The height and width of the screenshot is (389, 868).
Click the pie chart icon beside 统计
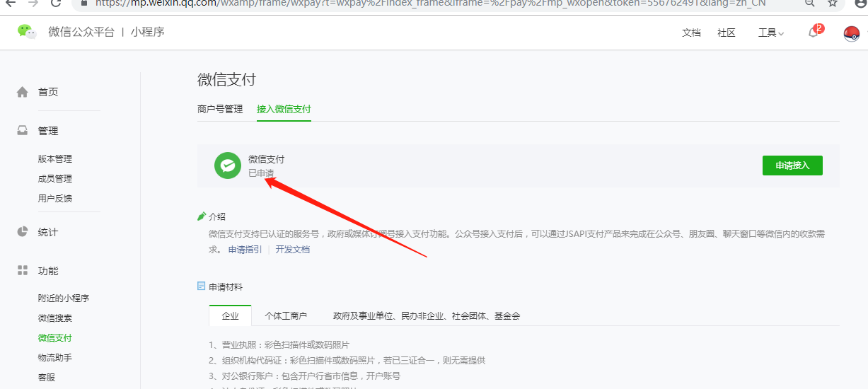(x=23, y=232)
